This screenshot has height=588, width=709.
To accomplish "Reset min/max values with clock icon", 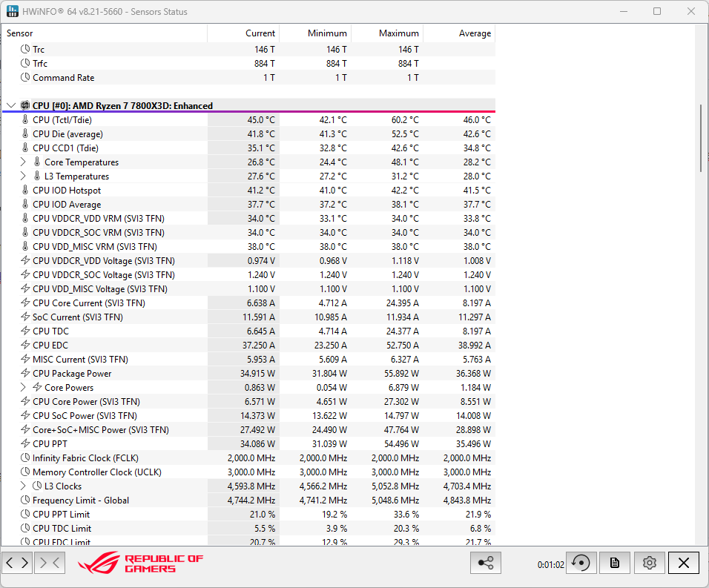I will [581, 563].
